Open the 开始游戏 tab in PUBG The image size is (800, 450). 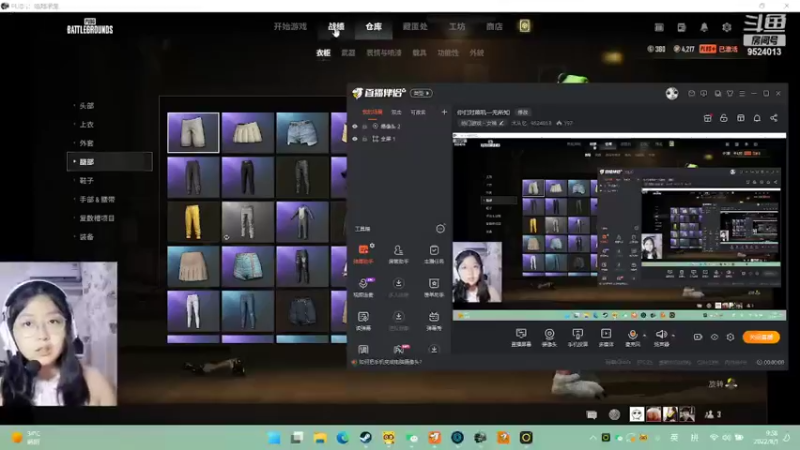coord(290,27)
